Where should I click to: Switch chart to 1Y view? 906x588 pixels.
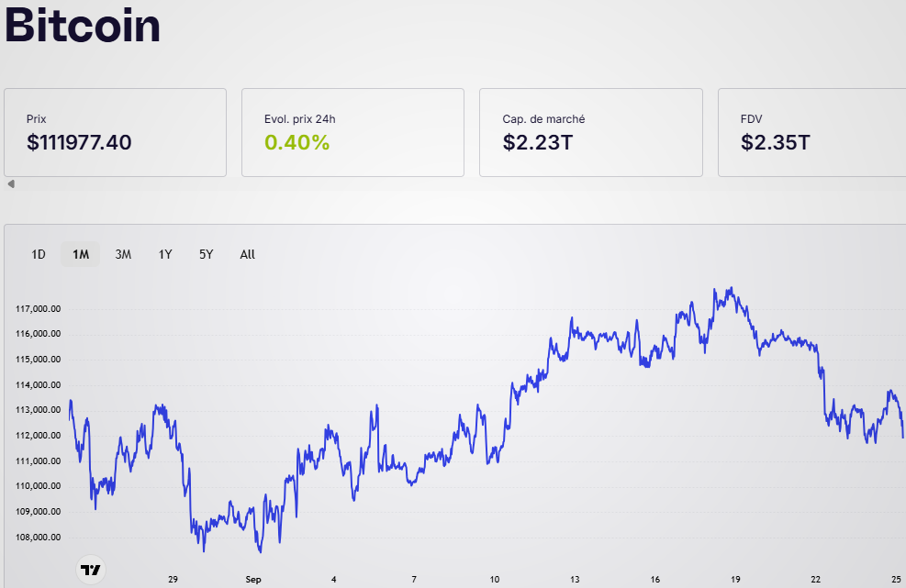coord(165,254)
